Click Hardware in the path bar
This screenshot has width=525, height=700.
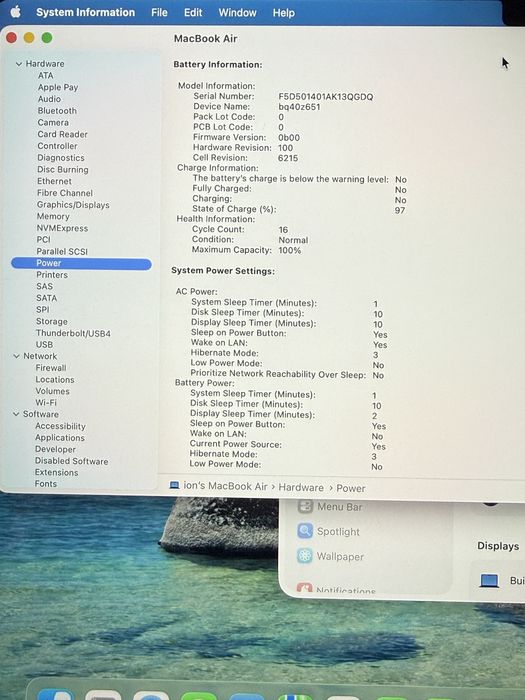[x=301, y=488]
